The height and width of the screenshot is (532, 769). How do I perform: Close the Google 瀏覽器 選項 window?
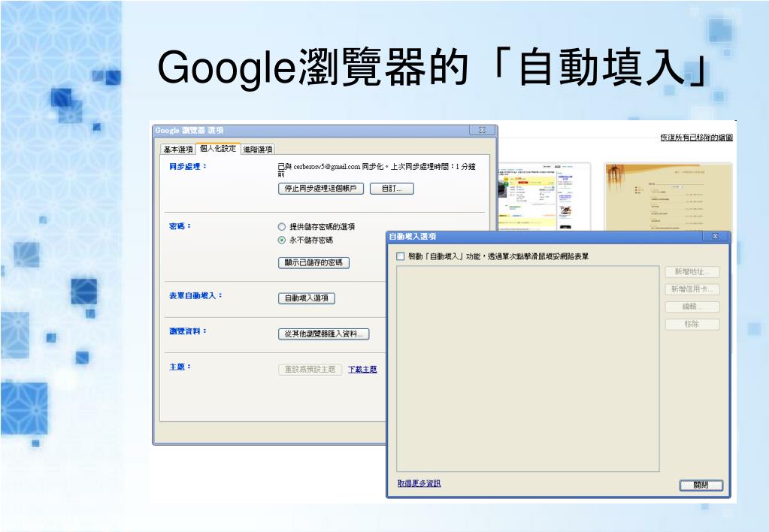pos(482,130)
